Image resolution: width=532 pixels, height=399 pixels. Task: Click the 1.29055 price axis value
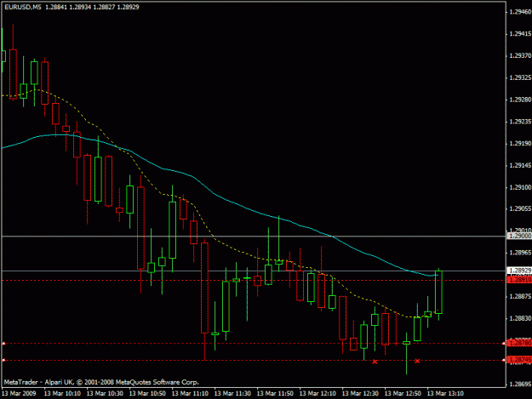520,209
